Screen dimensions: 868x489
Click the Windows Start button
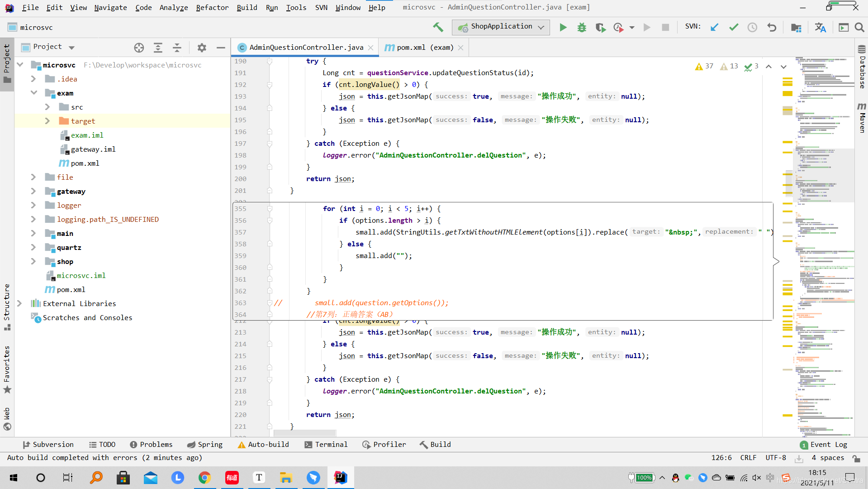[x=14, y=478]
